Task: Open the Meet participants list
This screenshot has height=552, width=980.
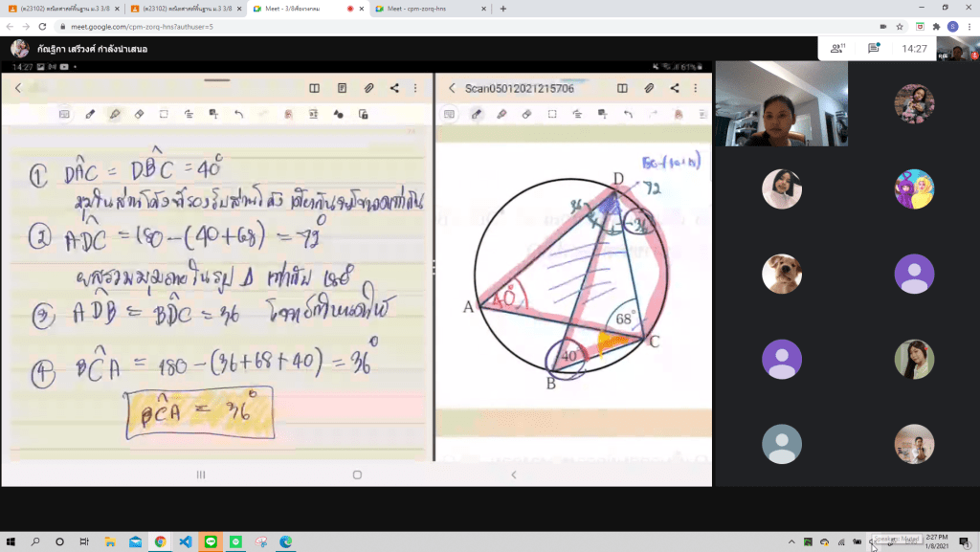Action: coord(837,48)
